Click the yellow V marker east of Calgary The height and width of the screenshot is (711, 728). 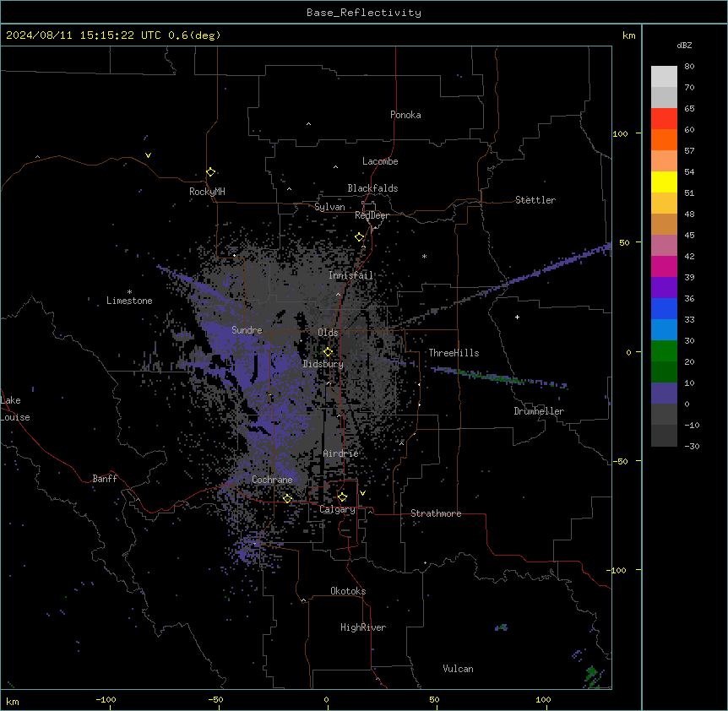pos(362,493)
